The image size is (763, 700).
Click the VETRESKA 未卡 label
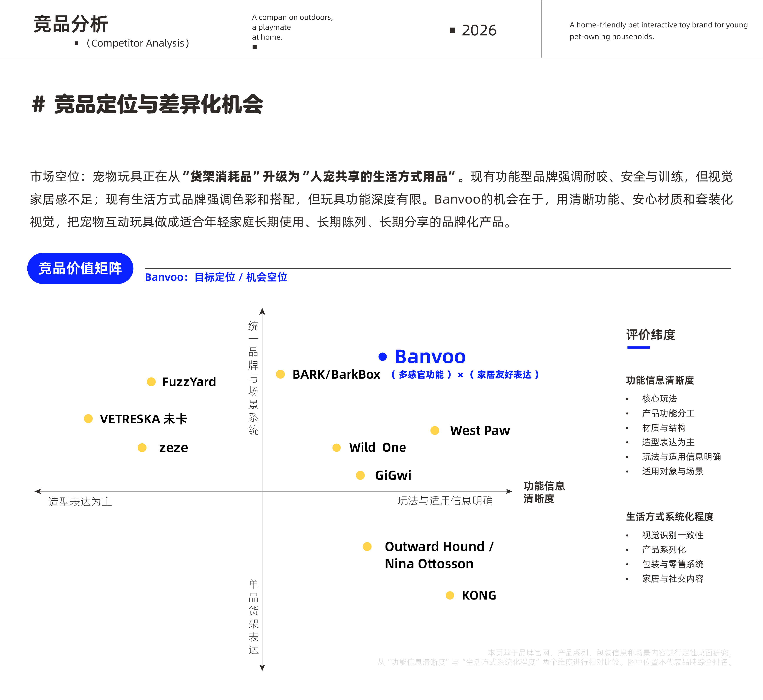tap(144, 419)
